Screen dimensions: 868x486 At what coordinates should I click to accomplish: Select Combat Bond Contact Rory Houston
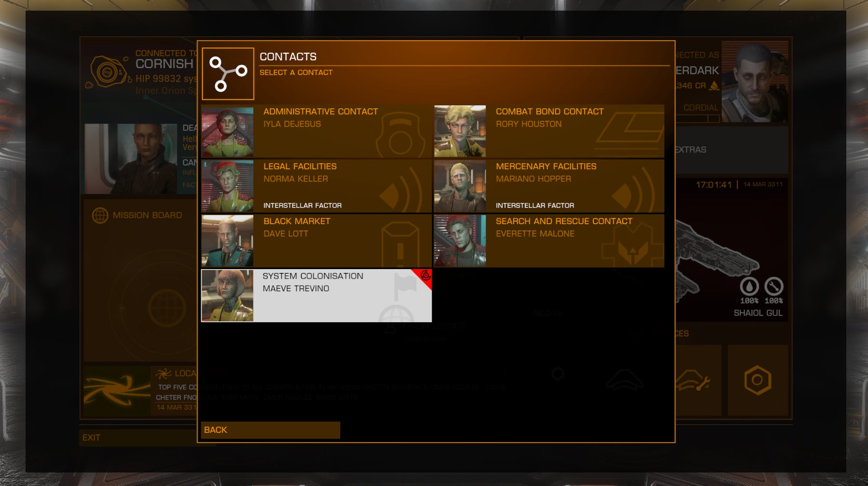tap(549, 131)
